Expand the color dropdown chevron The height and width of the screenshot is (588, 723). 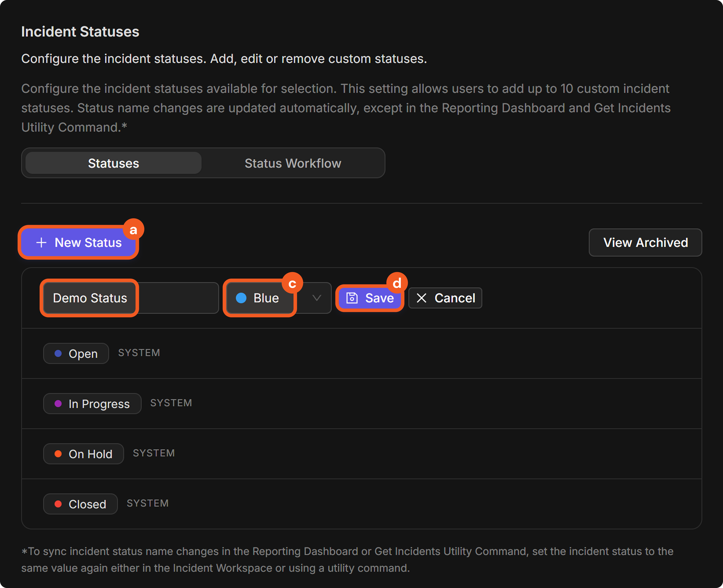tap(317, 298)
